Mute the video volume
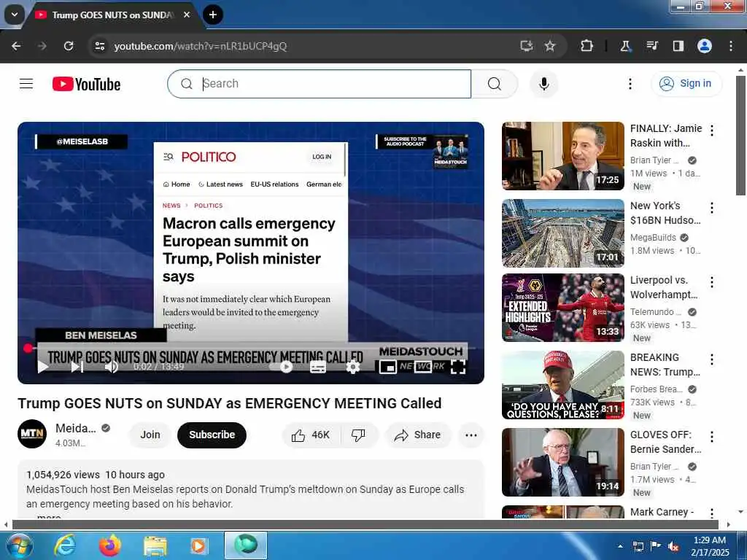Screen dimensions: 747x560 pyautogui.click(x=111, y=367)
